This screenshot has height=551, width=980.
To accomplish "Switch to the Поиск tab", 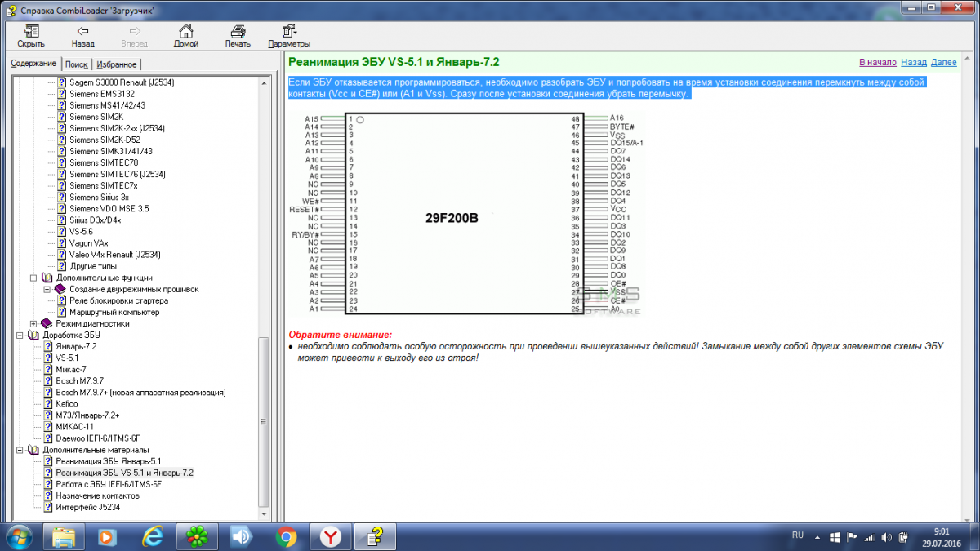I will pyautogui.click(x=76, y=64).
